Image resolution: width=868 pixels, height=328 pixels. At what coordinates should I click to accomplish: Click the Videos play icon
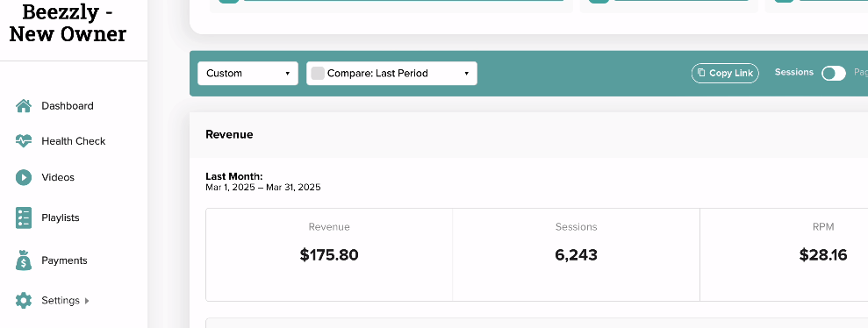[23, 177]
